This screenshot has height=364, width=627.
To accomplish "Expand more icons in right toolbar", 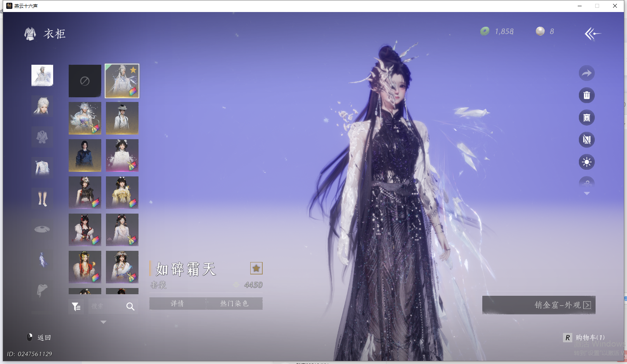I will [587, 193].
